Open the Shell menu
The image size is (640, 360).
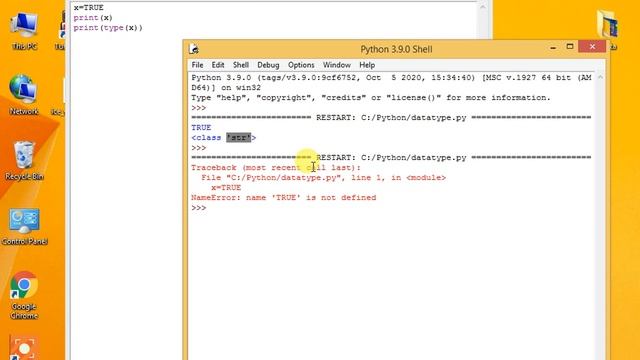pos(241,65)
